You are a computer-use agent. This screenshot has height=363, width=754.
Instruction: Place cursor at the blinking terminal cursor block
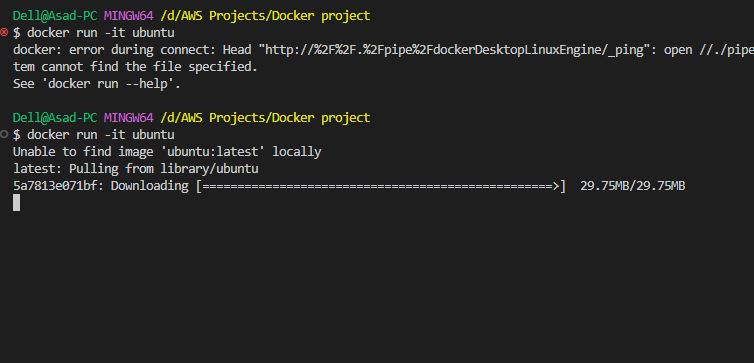16,203
